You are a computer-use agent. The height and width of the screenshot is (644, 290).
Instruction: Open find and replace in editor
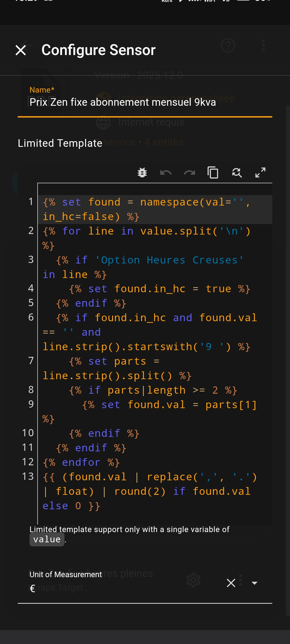pyautogui.click(x=237, y=173)
